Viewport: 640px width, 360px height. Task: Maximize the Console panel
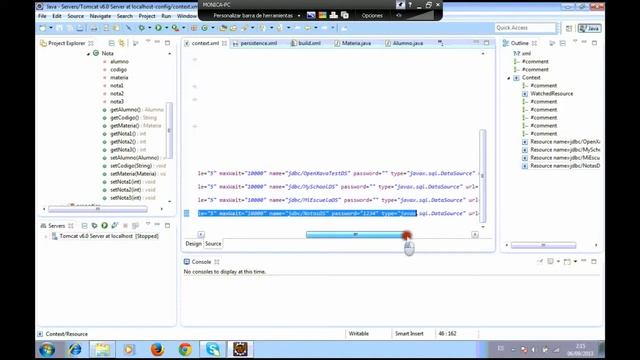point(594,261)
